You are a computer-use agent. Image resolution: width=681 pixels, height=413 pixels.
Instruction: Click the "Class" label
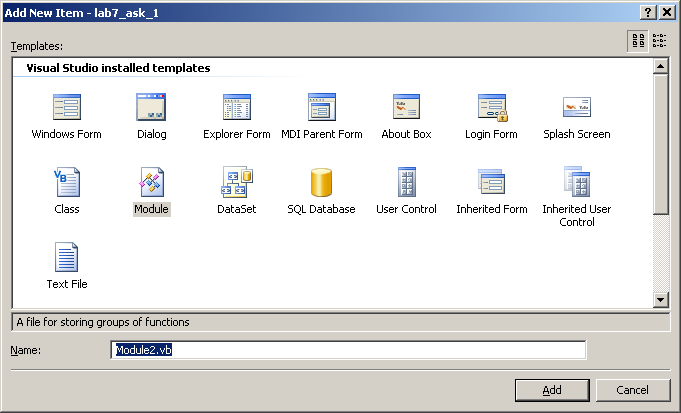pyautogui.click(x=67, y=209)
